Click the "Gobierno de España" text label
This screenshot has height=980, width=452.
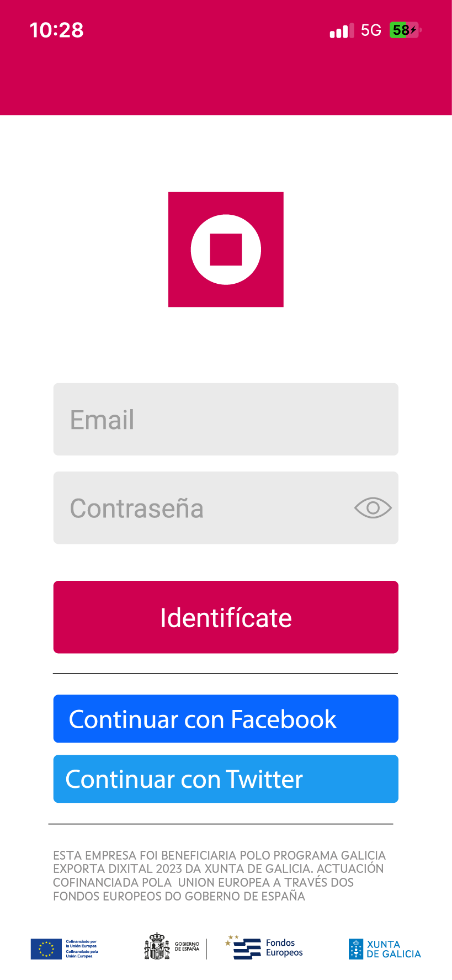point(187,947)
